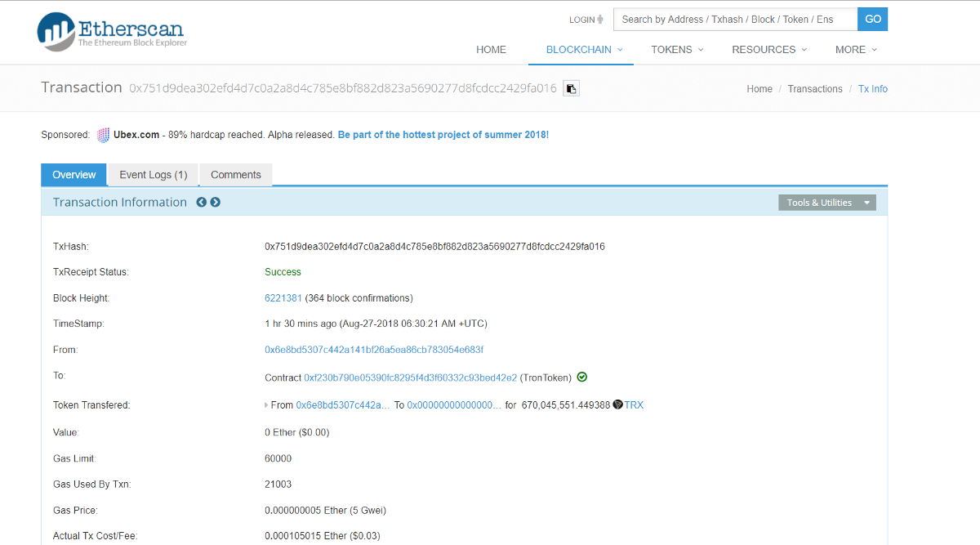Click the transaction hash in page header

343,88
